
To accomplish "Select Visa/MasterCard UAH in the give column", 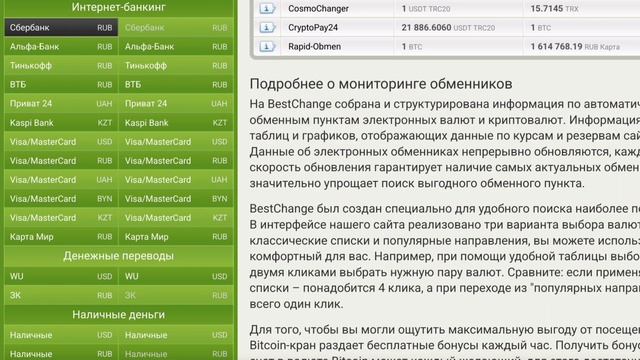I will [x=61, y=180].
